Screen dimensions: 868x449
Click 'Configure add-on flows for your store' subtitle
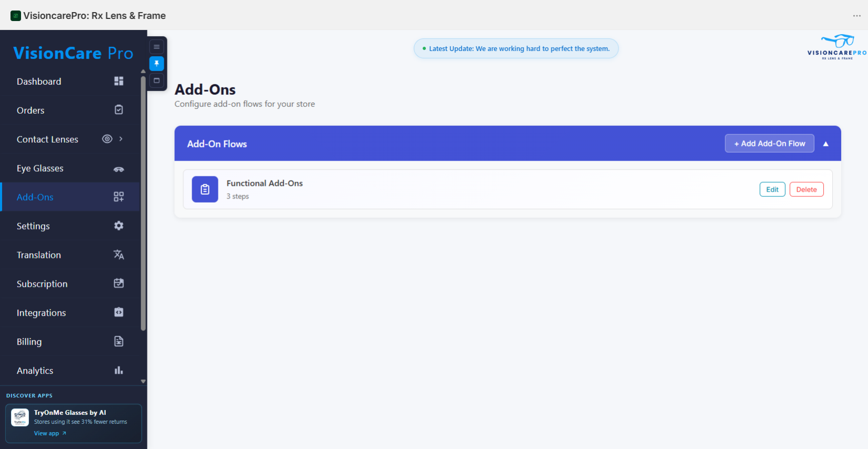click(245, 104)
